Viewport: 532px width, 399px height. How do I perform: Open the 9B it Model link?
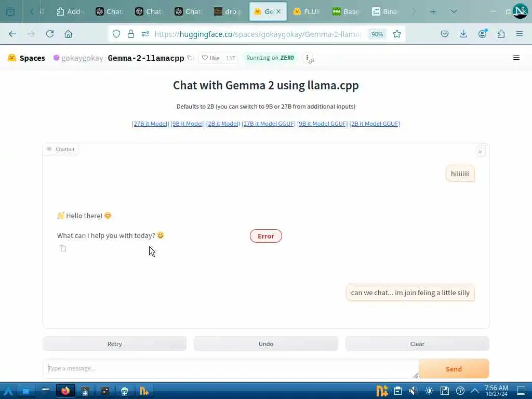(188, 124)
